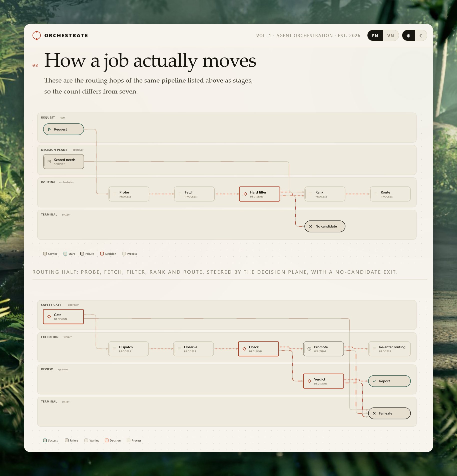This screenshot has width=457, height=476.
Task: Click the Service legend swatch
Action: coord(45,253)
